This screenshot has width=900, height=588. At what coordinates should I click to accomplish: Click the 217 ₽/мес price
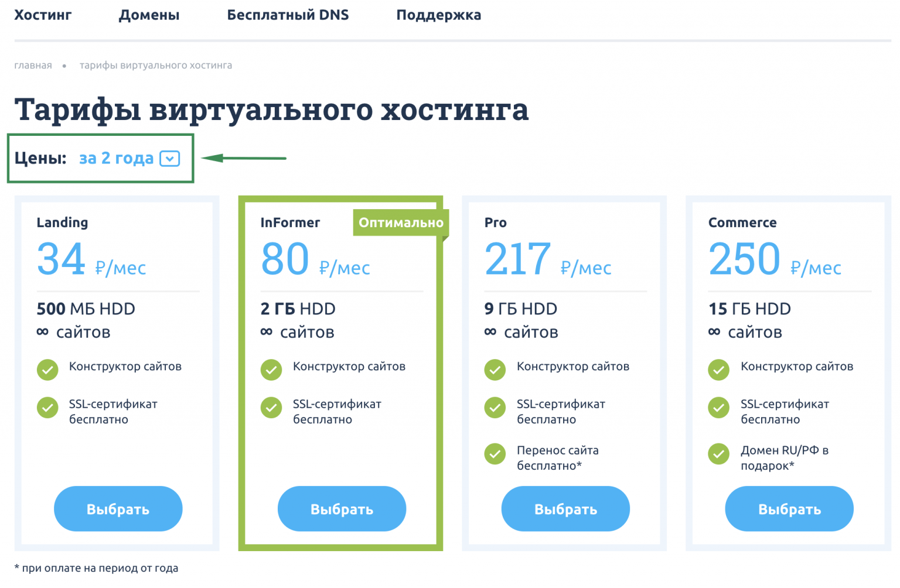pyautogui.click(x=548, y=259)
